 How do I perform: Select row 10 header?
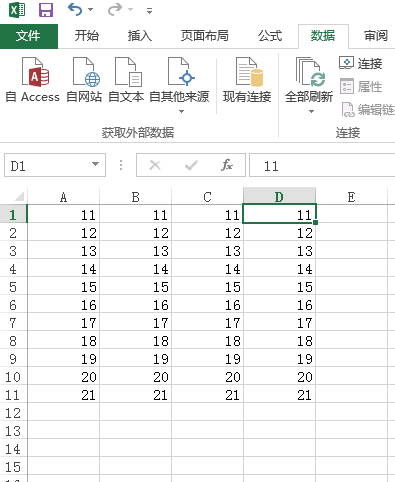pyautogui.click(x=13, y=377)
